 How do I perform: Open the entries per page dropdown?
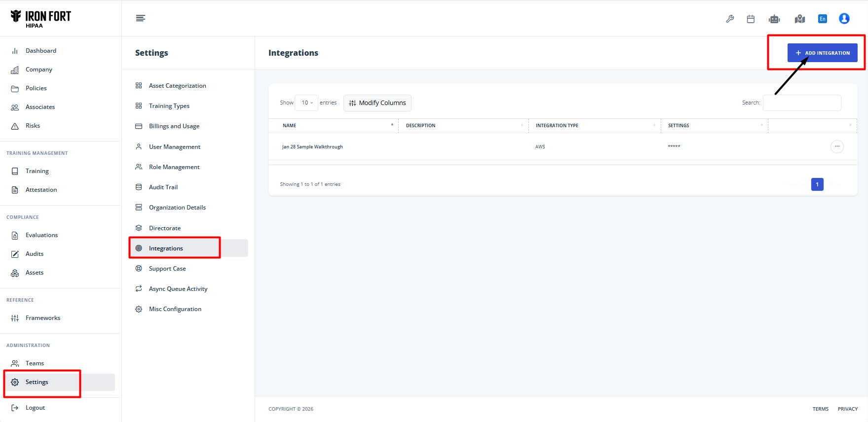tap(306, 103)
